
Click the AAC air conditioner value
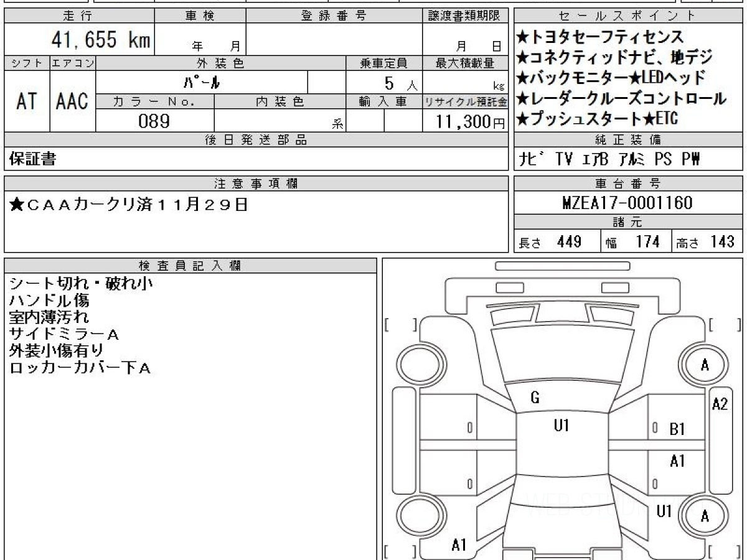[73, 101]
